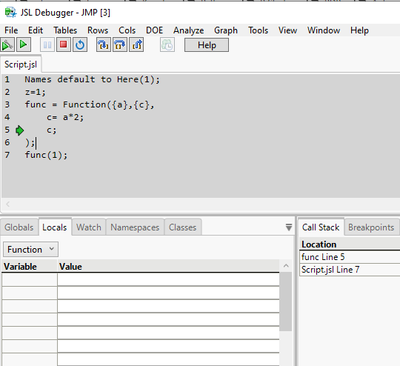Click line number 4 in gutter
Viewport: 400px width, 366px height.
pos(7,117)
